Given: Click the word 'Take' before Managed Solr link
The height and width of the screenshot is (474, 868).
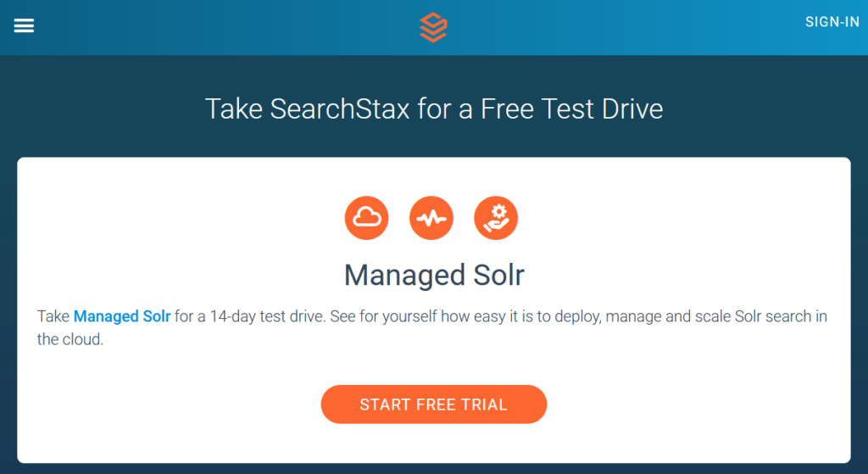Looking at the screenshot, I should tap(53, 316).
